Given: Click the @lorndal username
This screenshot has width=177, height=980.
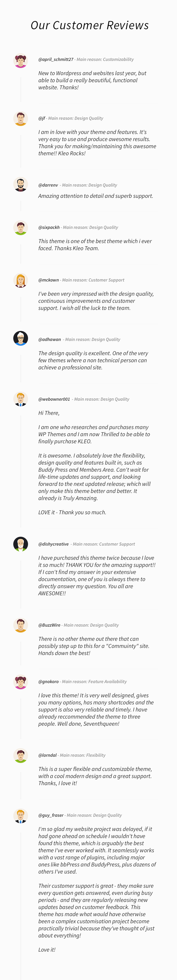Looking at the screenshot, I should [x=47, y=755].
